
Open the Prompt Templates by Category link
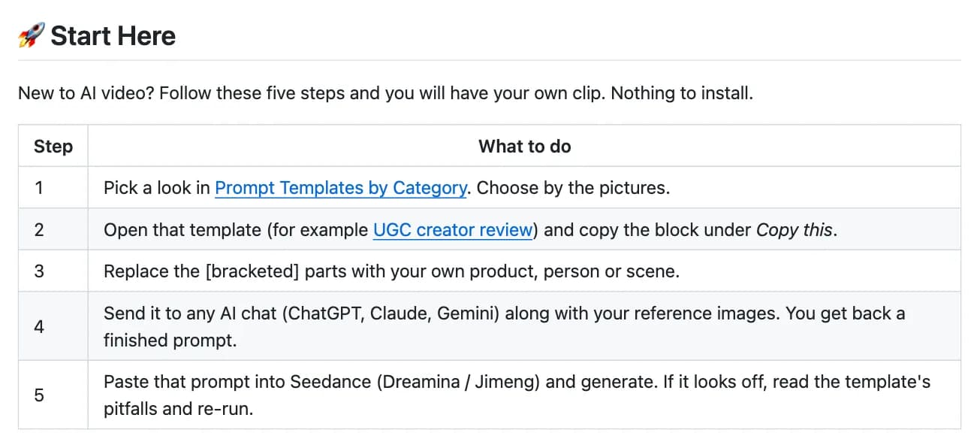341,187
